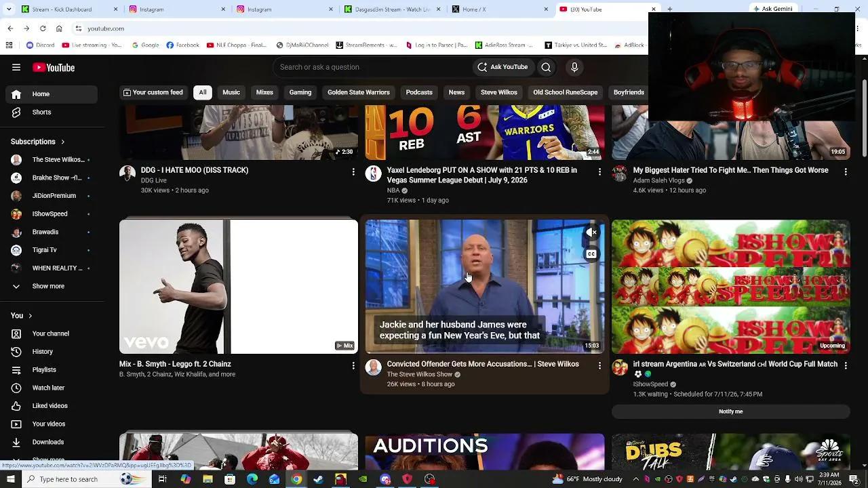The width and height of the screenshot is (868, 488).
Task: Open File Explorer from taskbar
Action: (208, 479)
